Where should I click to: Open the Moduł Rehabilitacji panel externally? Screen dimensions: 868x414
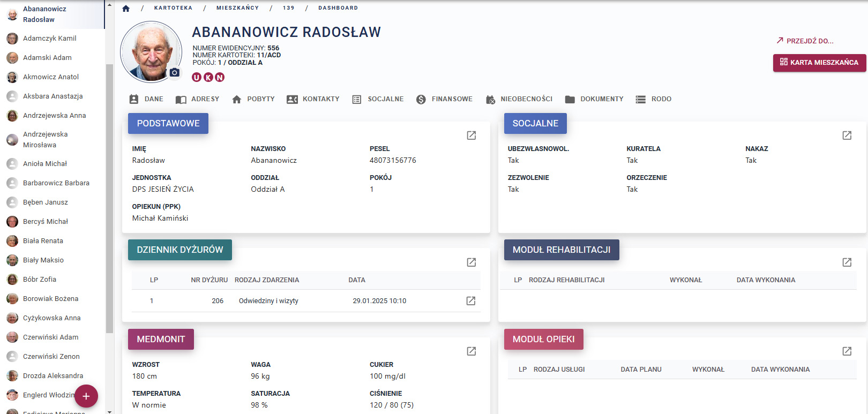(x=847, y=262)
